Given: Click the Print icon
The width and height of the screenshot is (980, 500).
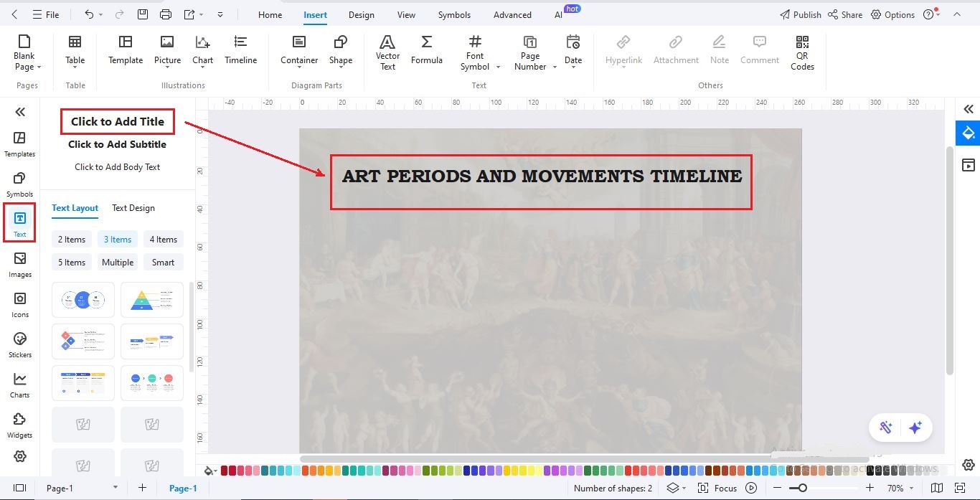Looking at the screenshot, I should tap(166, 14).
